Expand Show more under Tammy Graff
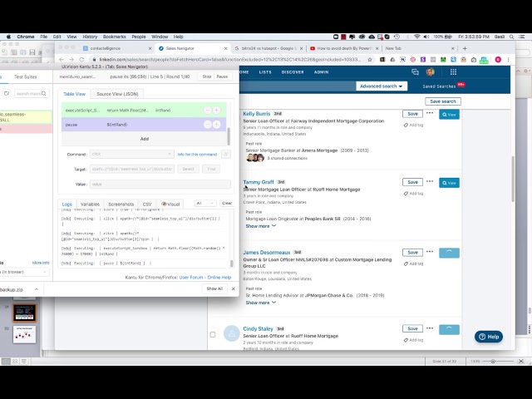This screenshot has width=532, height=399. [260, 226]
